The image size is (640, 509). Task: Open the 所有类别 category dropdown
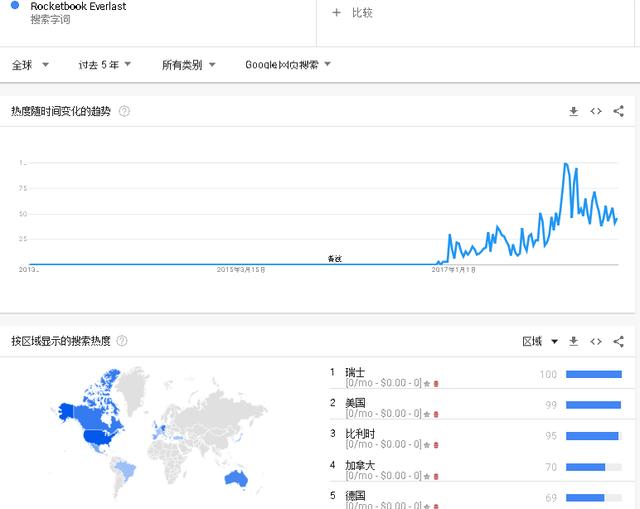[188, 64]
